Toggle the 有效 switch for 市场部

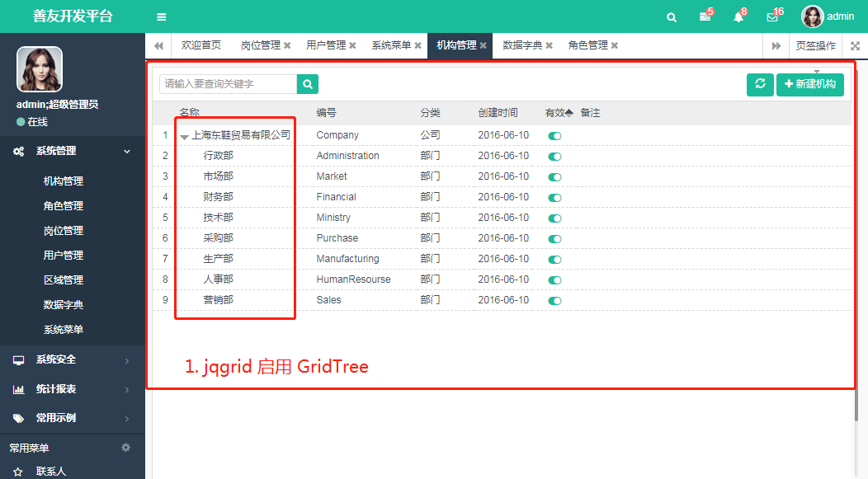tap(554, 177)
